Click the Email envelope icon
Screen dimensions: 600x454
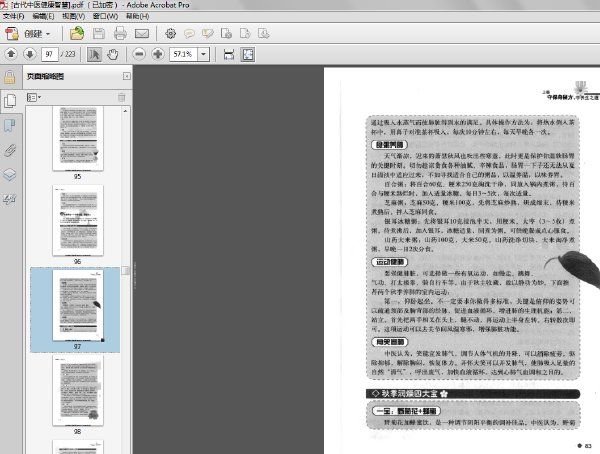click(x=147, y=34)
